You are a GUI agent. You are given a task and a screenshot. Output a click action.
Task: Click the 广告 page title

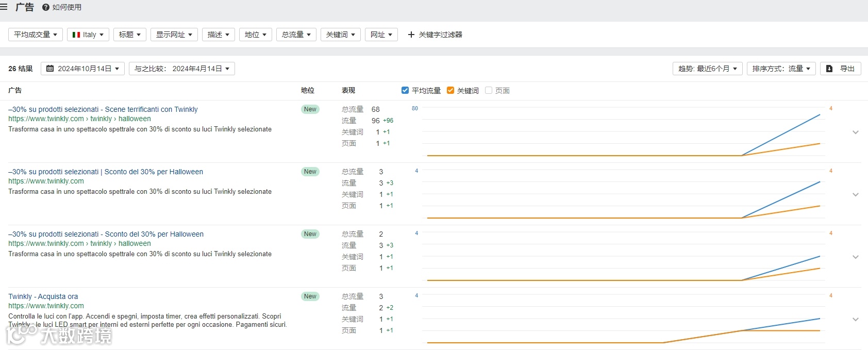pyautogui.click(x=25, y=7)
